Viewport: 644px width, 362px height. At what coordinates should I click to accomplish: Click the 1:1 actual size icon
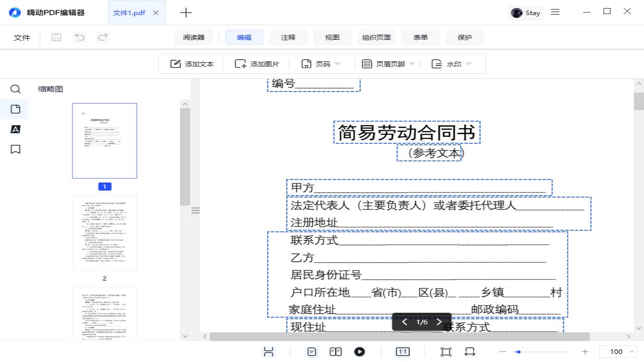403,352
